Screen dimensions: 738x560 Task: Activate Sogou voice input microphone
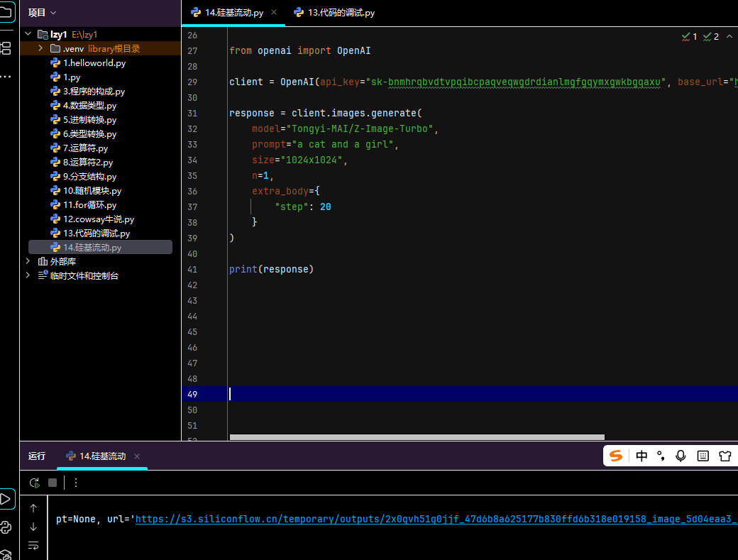[681, 456]
